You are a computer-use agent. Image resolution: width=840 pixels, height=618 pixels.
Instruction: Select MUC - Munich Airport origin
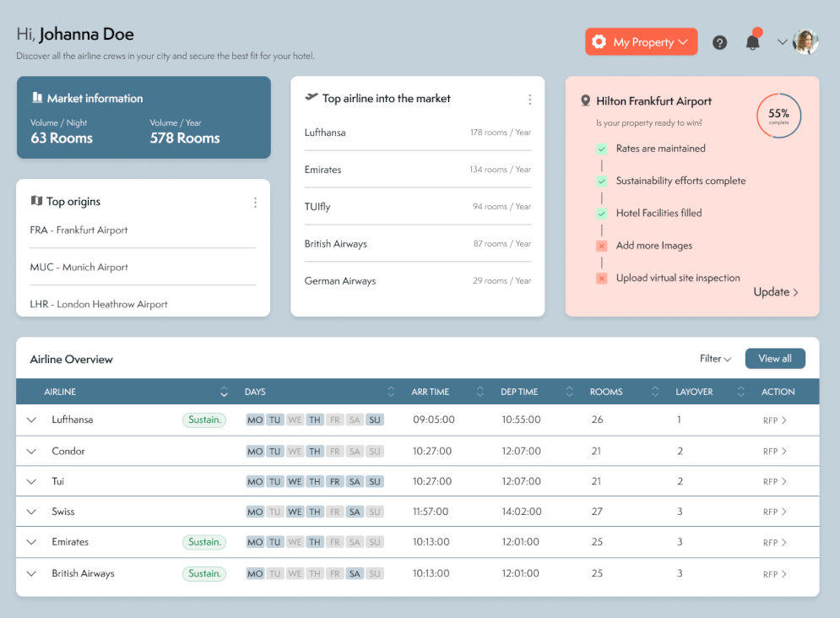(x=79, y=267)
